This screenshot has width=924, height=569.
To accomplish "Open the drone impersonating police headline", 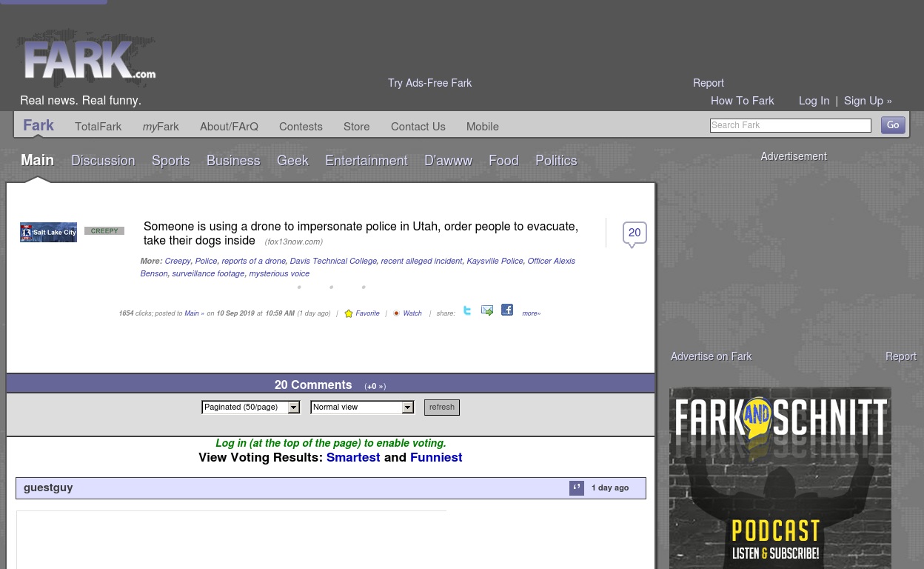I will [361, 233].
